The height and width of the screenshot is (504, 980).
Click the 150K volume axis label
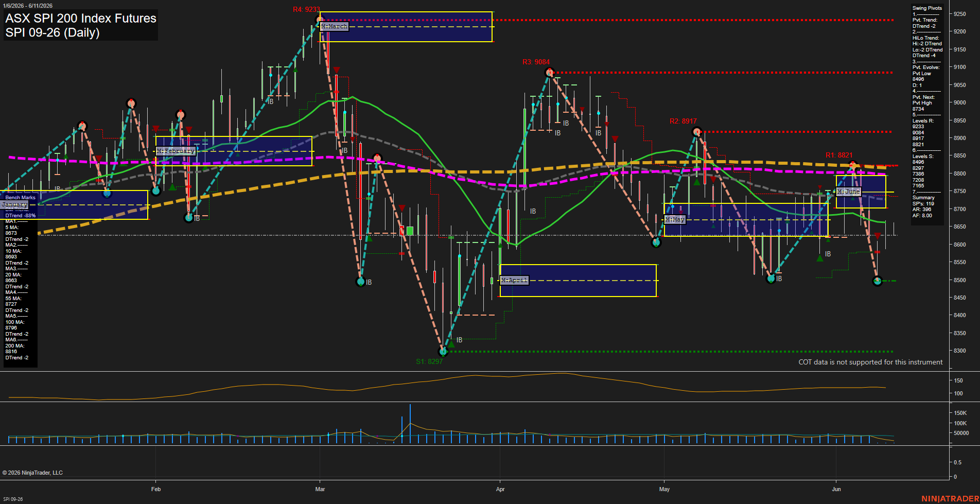(960, 413)
